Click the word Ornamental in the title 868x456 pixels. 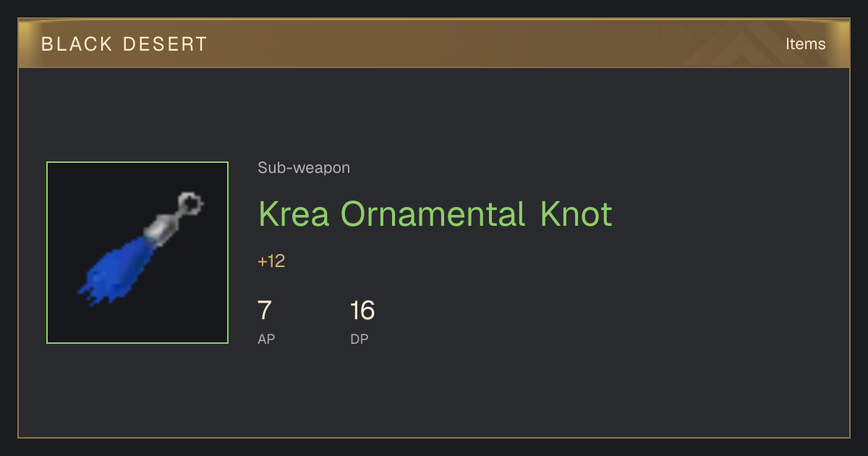(433, 214)
